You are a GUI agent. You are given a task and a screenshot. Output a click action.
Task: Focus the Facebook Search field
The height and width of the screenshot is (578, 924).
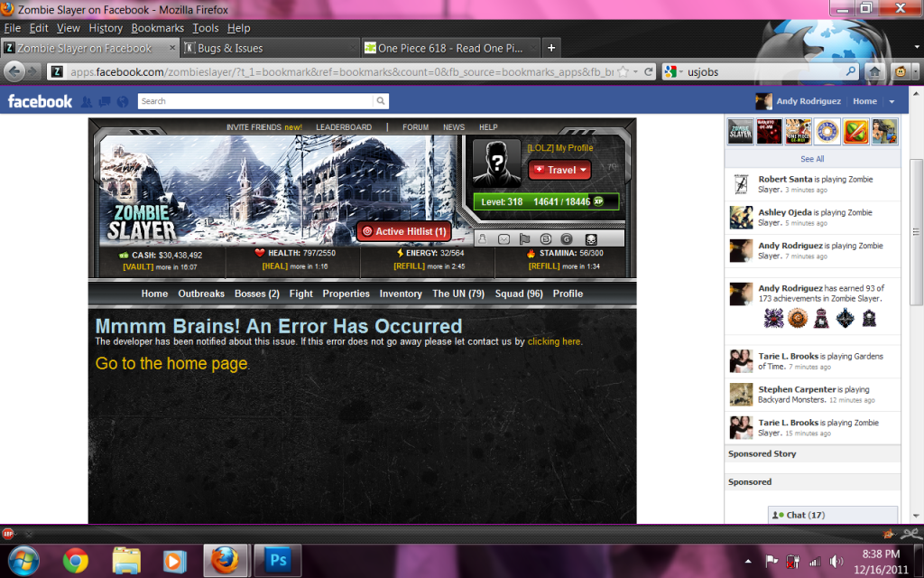(255, 101)
